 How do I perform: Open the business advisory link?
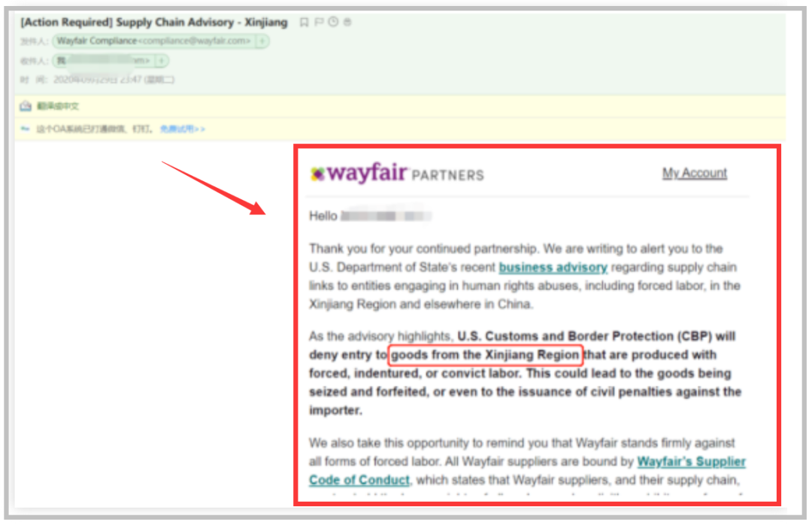click(553, 268)
